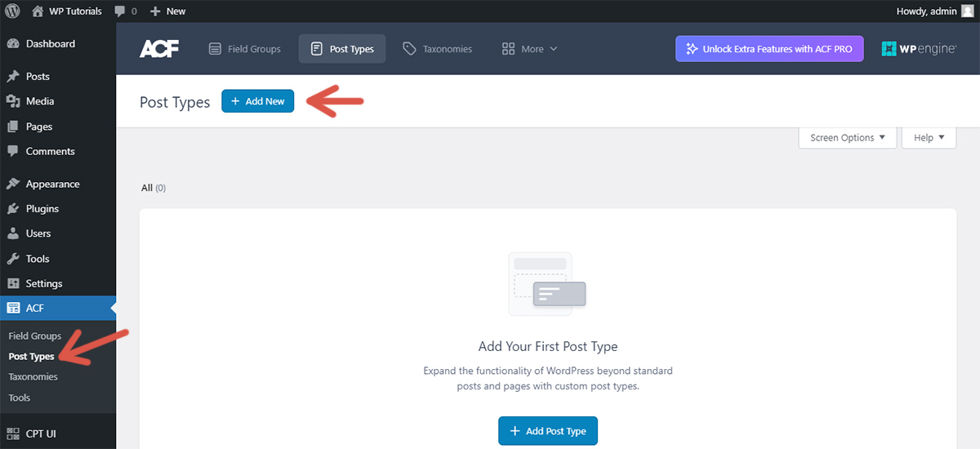This screenshot has width=980, height=449.
Task: Expand the Help dropdown
Action: tap(929, 137)
